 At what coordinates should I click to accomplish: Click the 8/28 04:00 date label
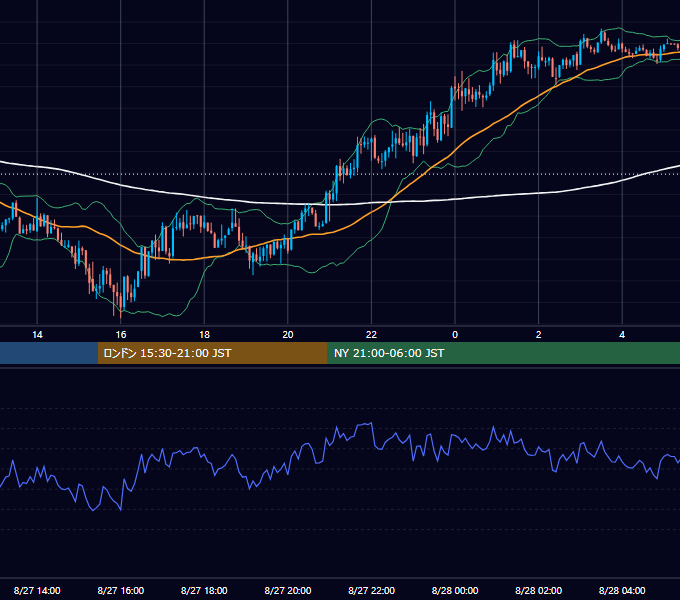tap(622, 590)
